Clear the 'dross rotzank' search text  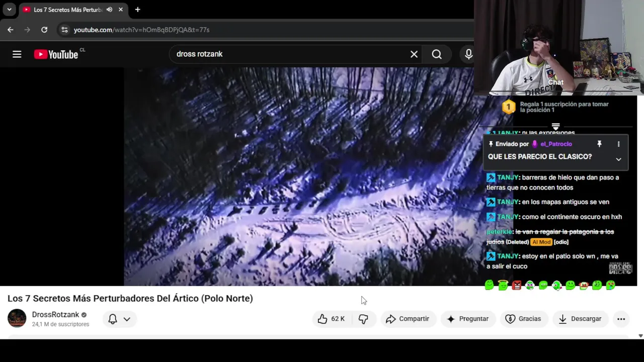tap(414, 54)
